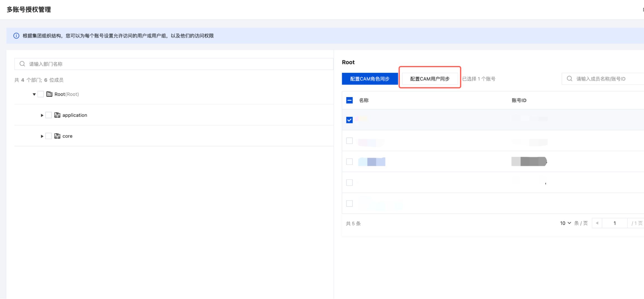Image resolution: width=644 pixels, height=299 pixels.
Task: Click the 多账号授权管理 page title
Action: (x=29, y=10)
